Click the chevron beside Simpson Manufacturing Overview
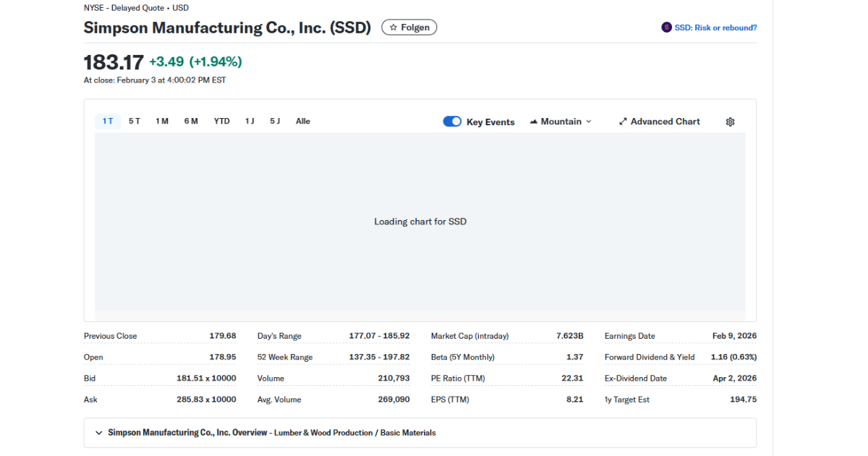Screen dimensions: 868x456 [98, 432]
